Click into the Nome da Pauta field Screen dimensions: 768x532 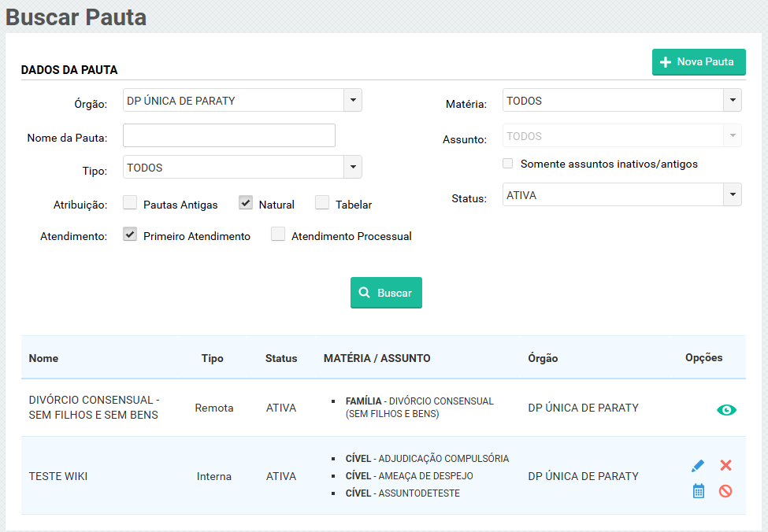(x=229, y=135)
